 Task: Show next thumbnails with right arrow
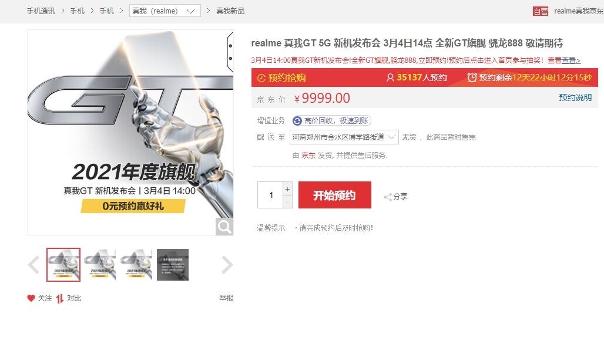(x=227, y=265)
